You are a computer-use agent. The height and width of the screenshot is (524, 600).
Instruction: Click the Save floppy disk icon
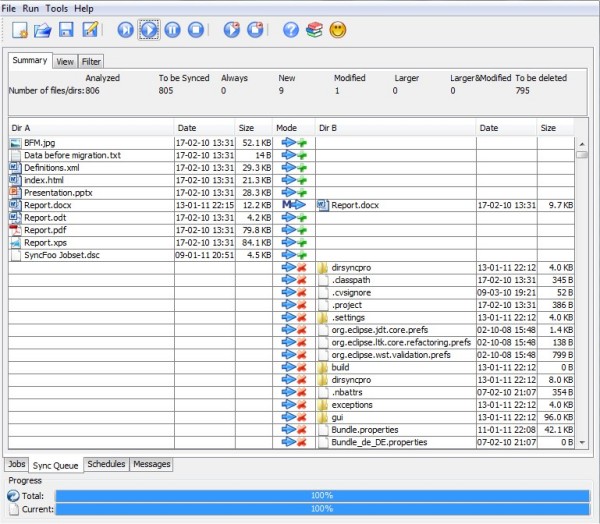[67, 30]
